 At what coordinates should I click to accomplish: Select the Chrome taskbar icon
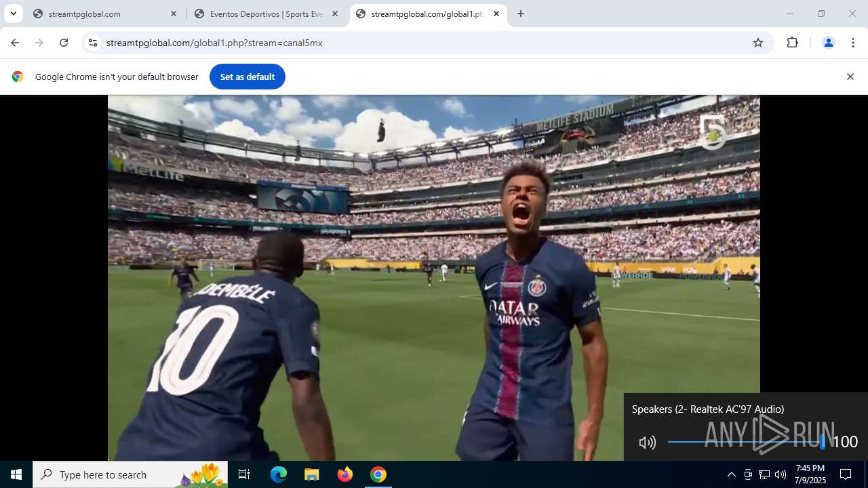[x=378, y=474]
